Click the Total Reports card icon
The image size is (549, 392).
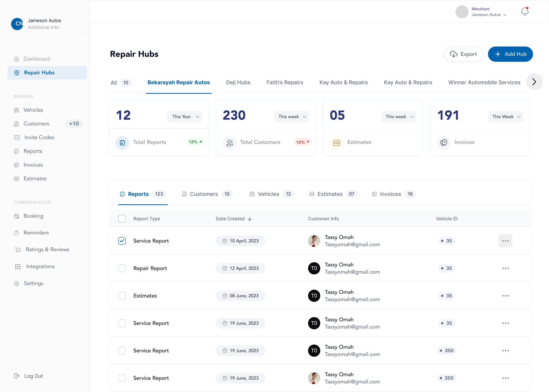[x=122, y=143]
